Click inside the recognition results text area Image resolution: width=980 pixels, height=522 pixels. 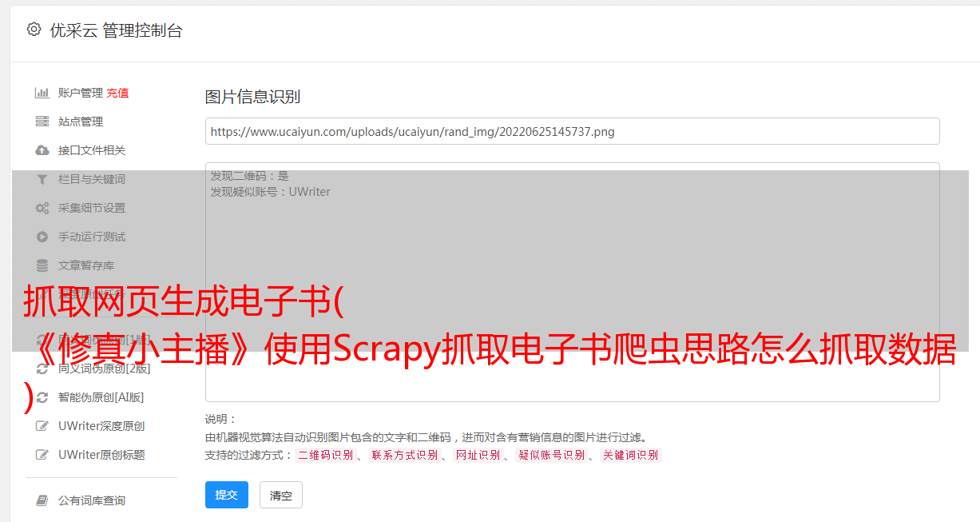[x=572, y=281]
